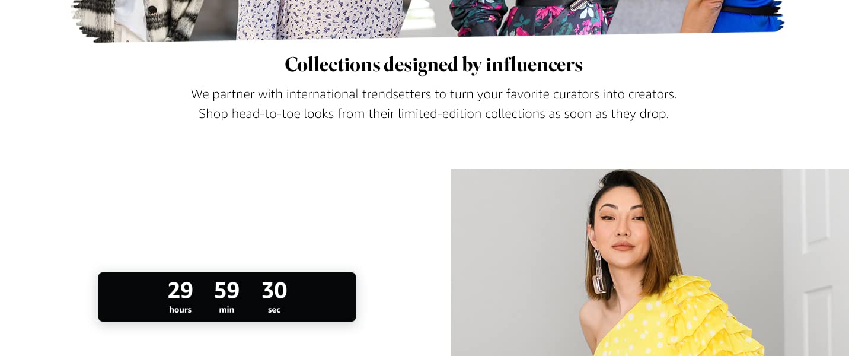This screenshot has height=356, width=868.
Task: Click the hours value 29
Action: click(180, 290)
